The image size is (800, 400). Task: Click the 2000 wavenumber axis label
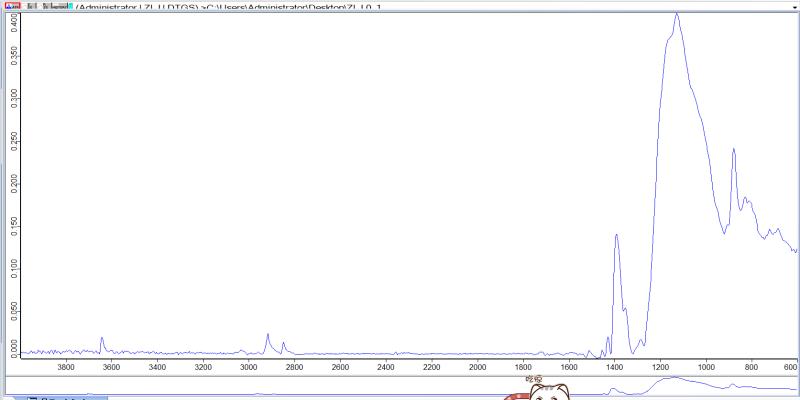point(478,367)
